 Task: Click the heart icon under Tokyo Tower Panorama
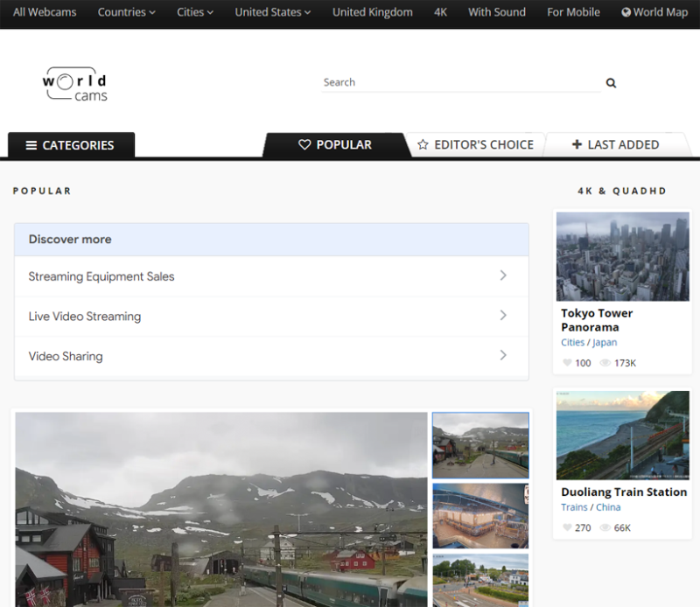pyautogui.click(x=567, y=363)
